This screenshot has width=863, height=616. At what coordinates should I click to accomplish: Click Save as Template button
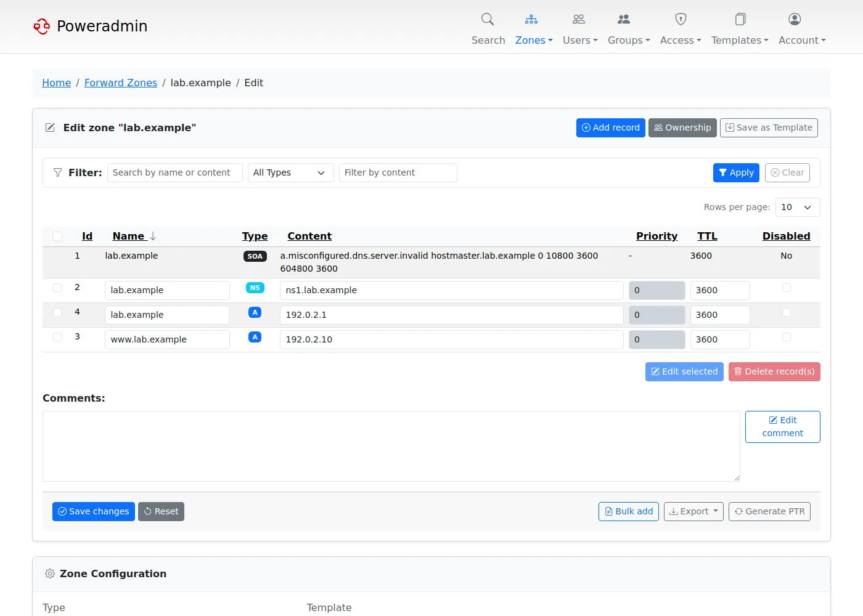769,128
